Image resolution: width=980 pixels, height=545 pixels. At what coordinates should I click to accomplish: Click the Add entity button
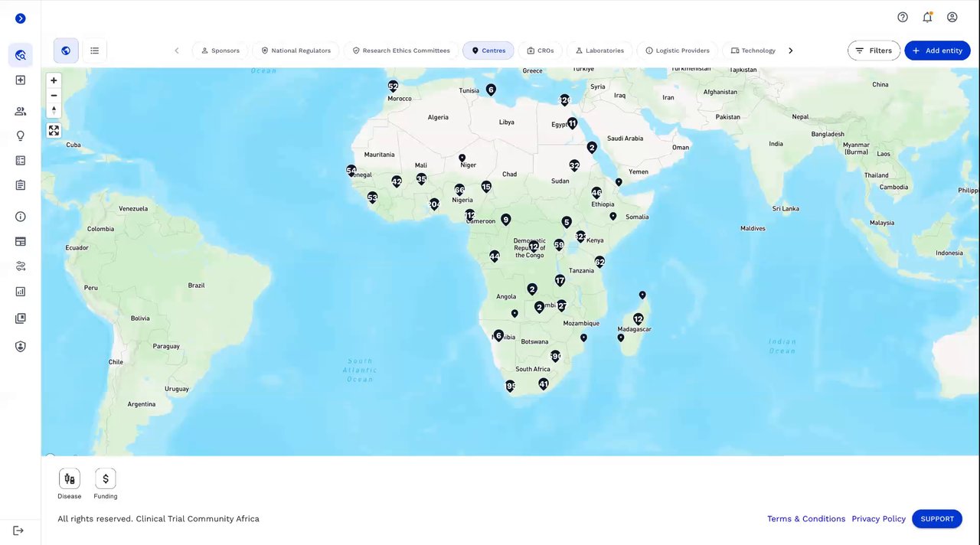(937, 51)
